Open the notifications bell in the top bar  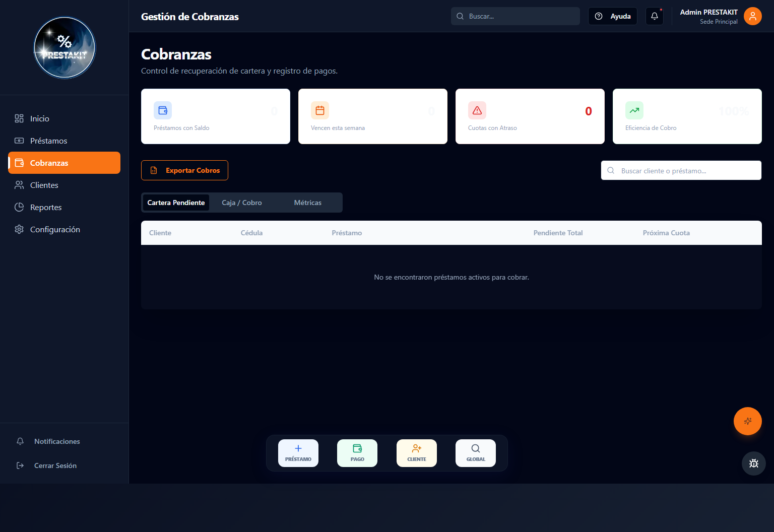point(654,16)
